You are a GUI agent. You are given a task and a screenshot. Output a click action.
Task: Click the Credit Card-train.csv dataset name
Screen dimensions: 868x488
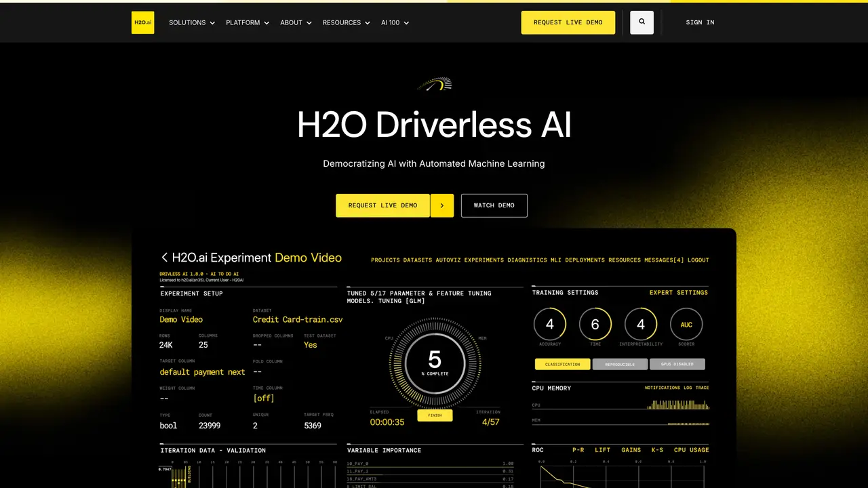point(298,319)
